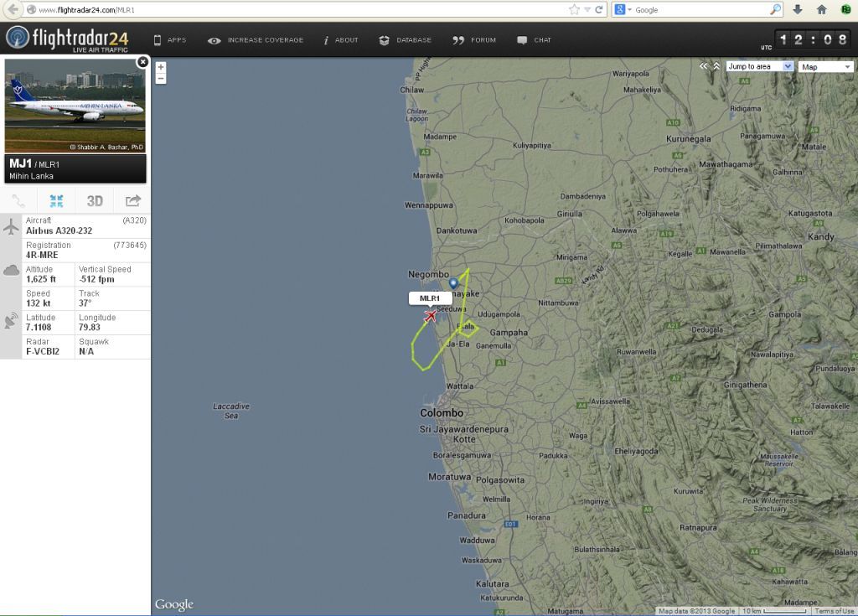Click the radar value F-VCBI2
The width and height of the screenshot is (858, 616).
pos(43,351)
